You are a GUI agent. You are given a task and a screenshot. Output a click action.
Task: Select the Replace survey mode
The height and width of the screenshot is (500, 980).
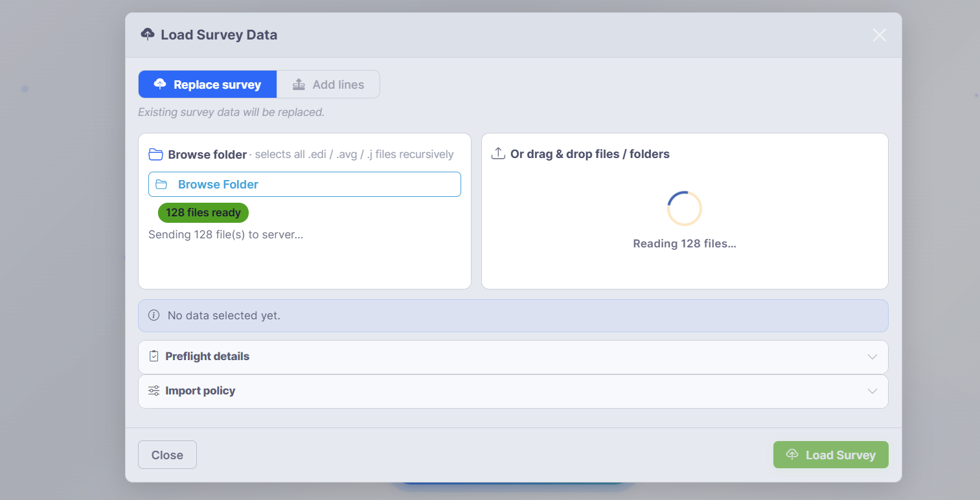207,84
